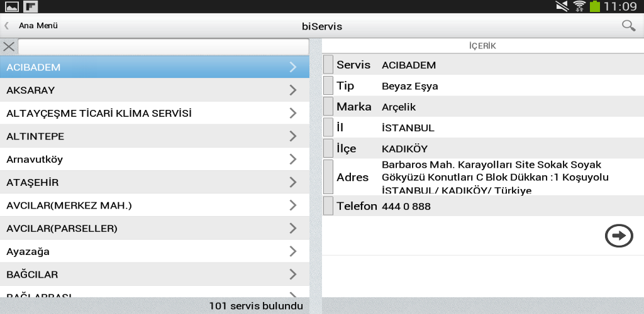
Task: Expand ALTINTEPE chevron arrow
Action: pos(293,136)
